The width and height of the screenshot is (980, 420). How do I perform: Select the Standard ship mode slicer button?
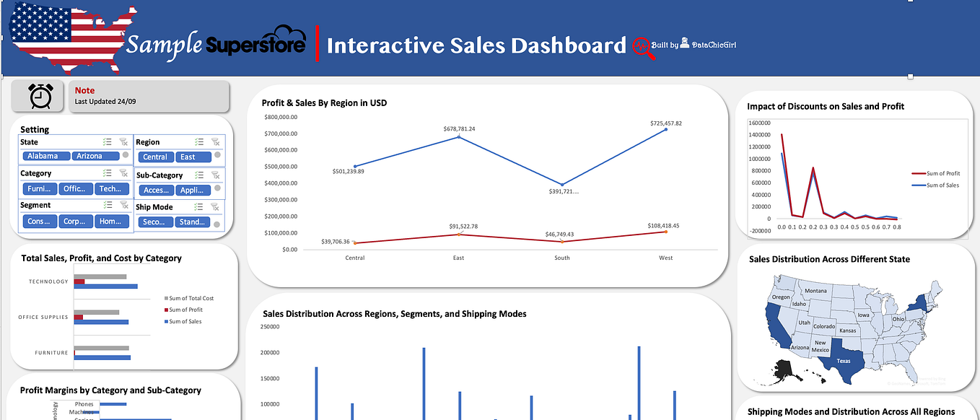tap(192, 221)
